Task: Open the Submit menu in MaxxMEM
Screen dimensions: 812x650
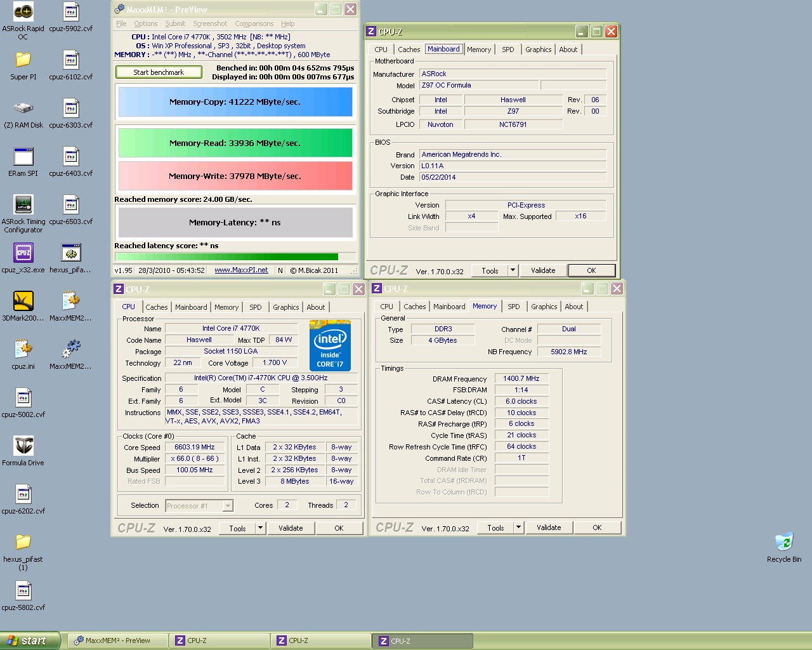Action: click(175, 23)
